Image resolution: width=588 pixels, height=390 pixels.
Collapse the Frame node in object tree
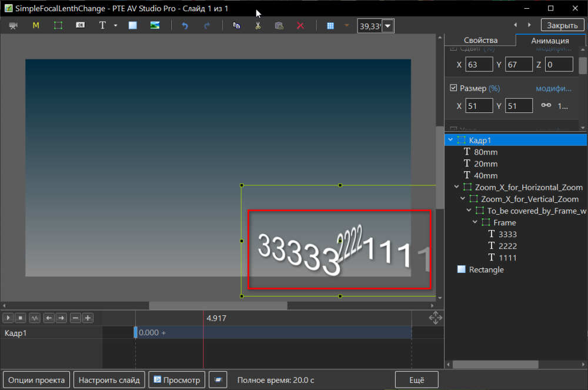pyautogui.click(x=475, y=222)
